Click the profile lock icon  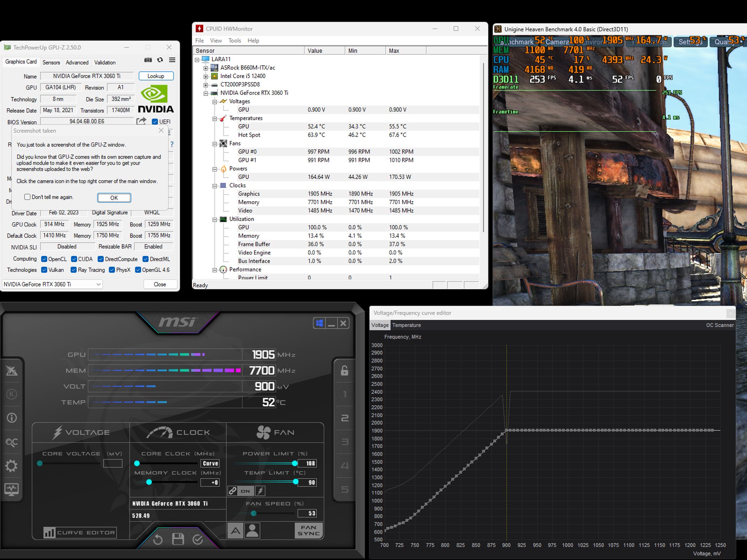tap(344, 371)
